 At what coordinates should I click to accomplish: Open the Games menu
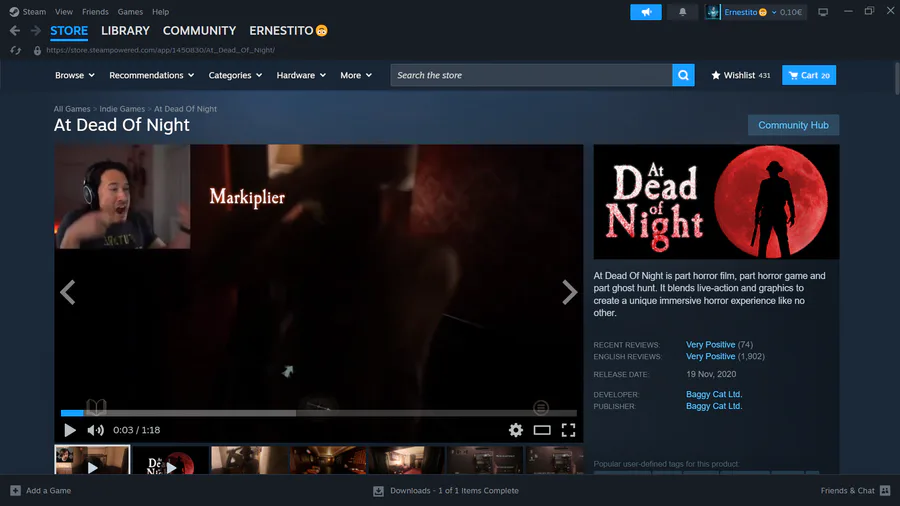[x=130, y=11]
